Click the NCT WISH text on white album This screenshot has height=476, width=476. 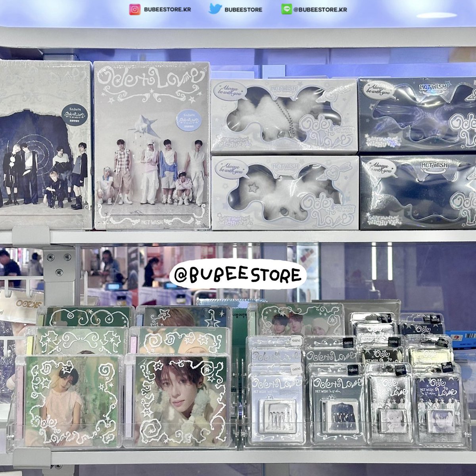pos(152,223)
